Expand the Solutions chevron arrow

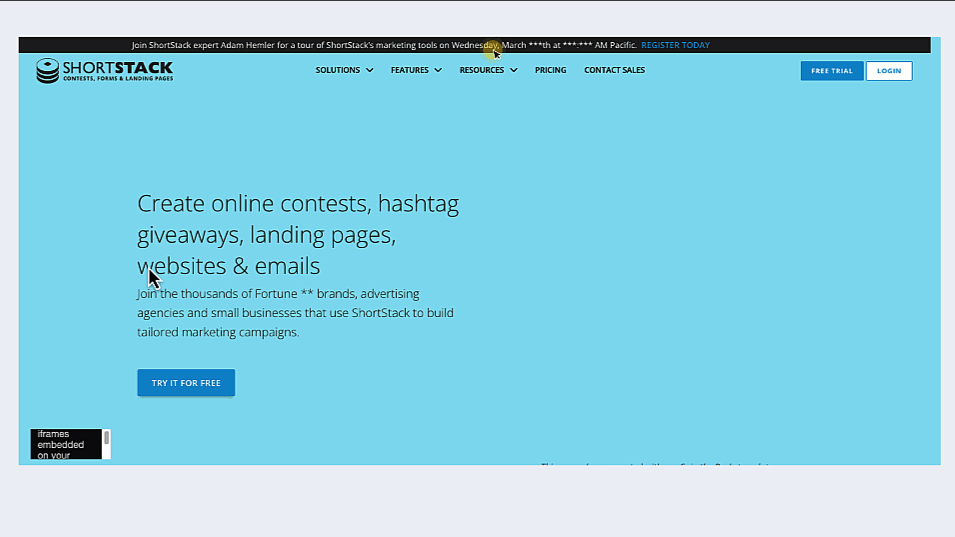pos(369,71)
